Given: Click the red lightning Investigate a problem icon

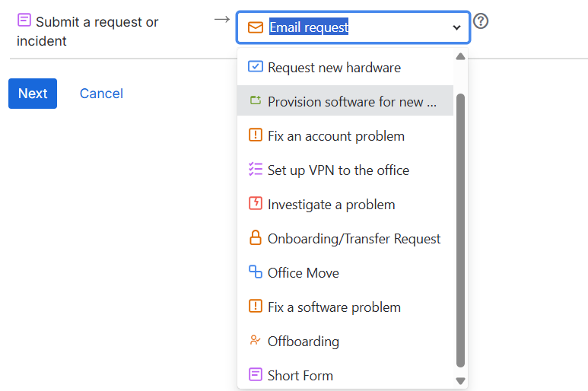Looking at the screenshot, I should click(x=256, y=204).
